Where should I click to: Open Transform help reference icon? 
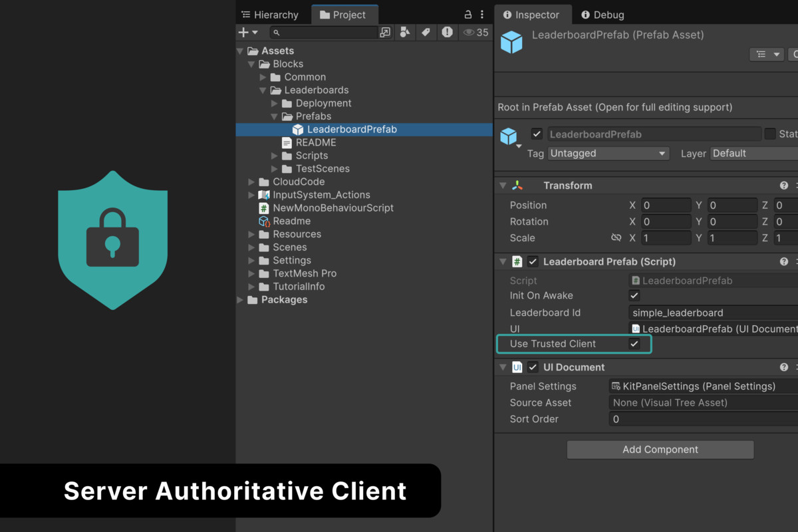pyautogui.click(x=784, y=186)
